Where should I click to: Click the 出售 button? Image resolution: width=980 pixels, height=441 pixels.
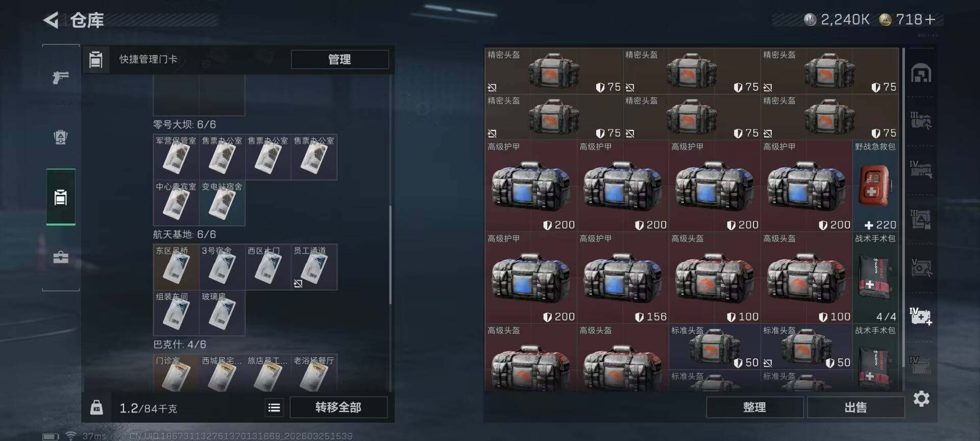point(855,407)
